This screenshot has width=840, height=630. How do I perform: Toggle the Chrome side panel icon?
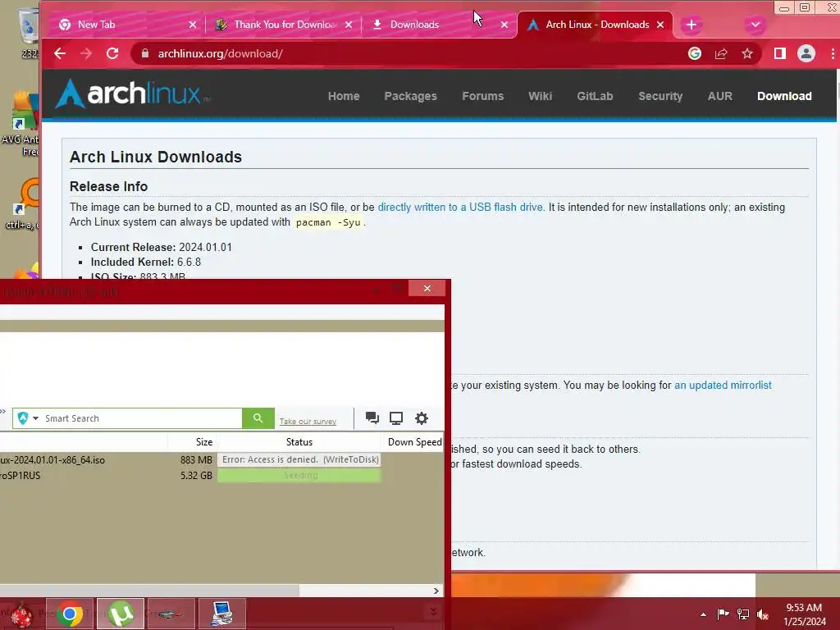(x=780, y=53)
